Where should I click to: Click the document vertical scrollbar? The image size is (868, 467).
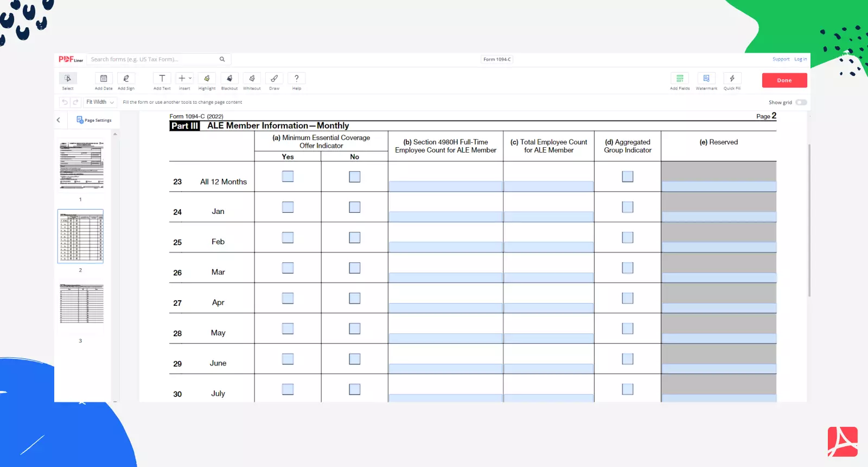(809, 220)
